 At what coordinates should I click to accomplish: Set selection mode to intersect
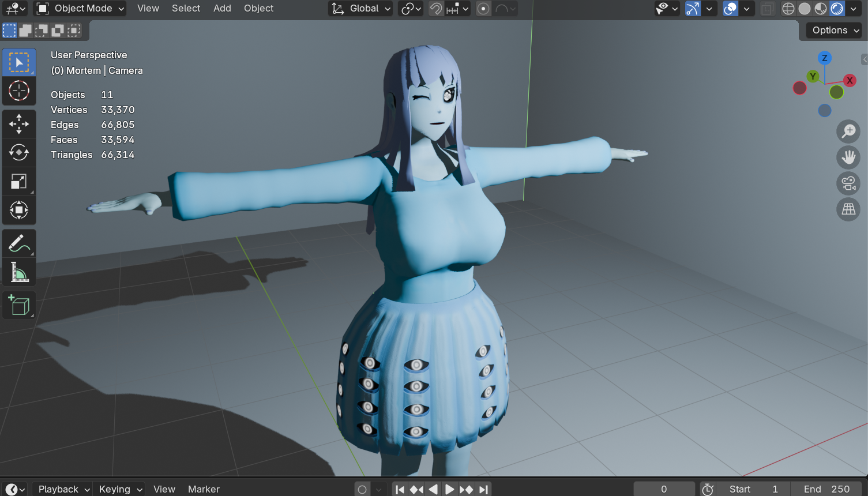tap(74, 31)
